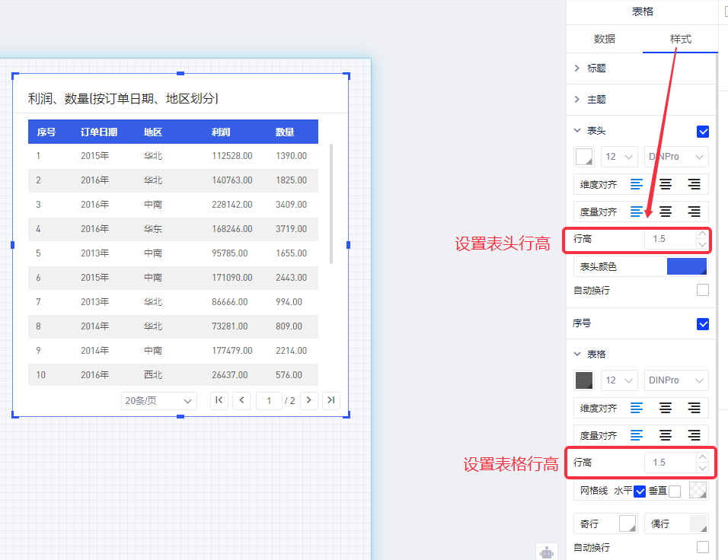Right-align dimension text in header section
Viewport: 728px width, 560px height.
tap(694, 184)
